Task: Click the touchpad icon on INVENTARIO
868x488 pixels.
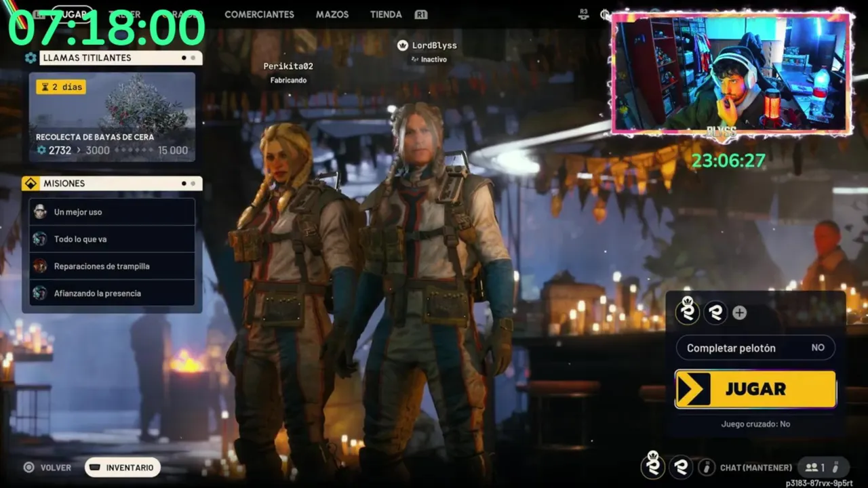Action: (x=96, y=468)
